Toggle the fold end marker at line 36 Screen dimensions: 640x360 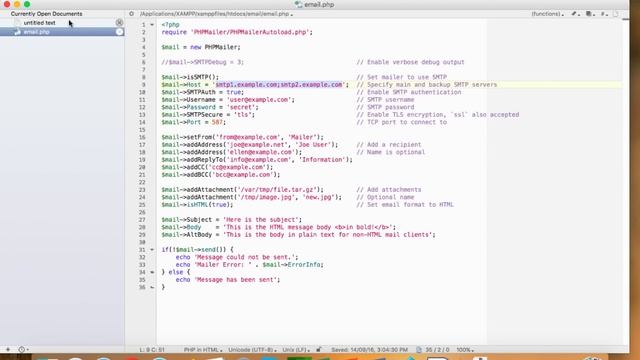[152, 287]
